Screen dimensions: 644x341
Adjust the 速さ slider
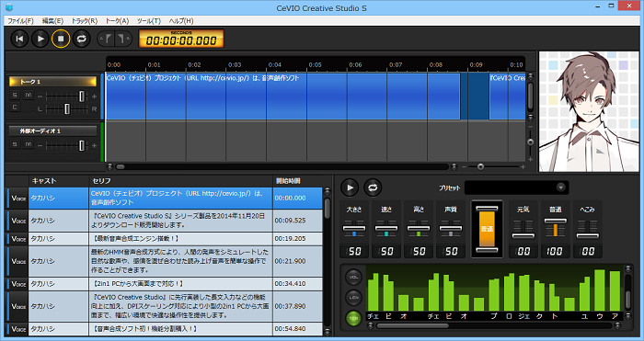(386, 228)
